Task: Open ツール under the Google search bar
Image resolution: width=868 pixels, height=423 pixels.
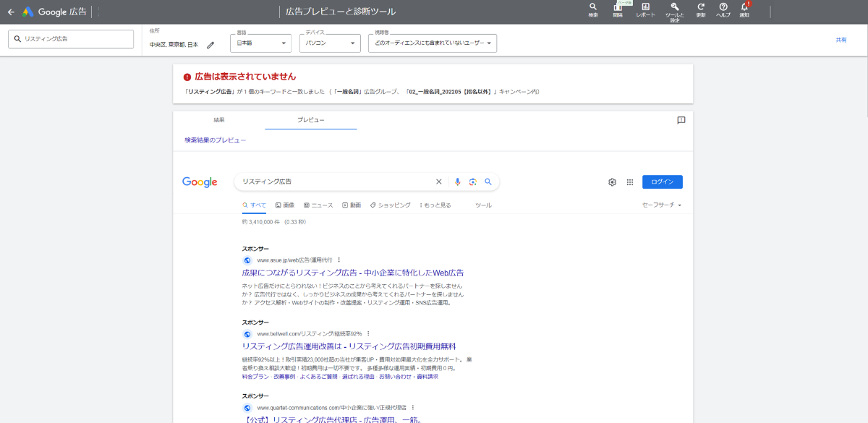Action: (483, 205)
